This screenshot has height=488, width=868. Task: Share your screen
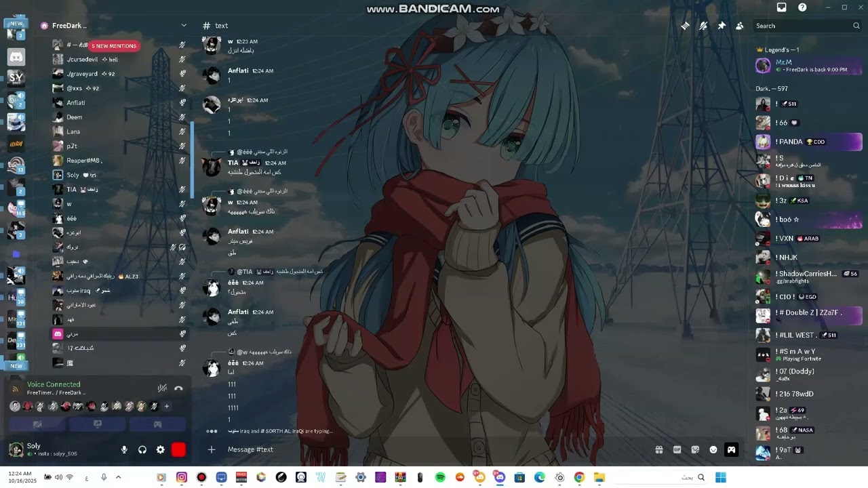(98, 424)
